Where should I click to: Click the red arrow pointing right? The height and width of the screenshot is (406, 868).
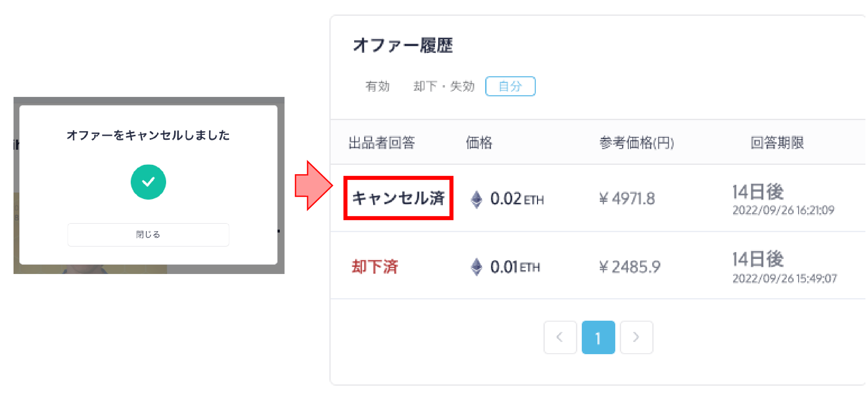tap(313, 186)
